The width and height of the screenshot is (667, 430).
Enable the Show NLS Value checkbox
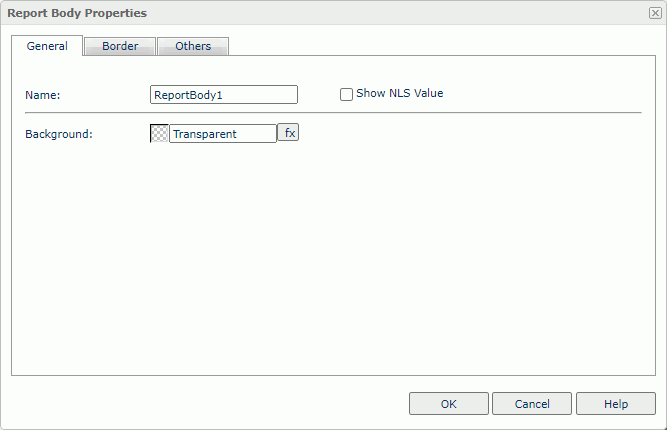pos(346,94)
